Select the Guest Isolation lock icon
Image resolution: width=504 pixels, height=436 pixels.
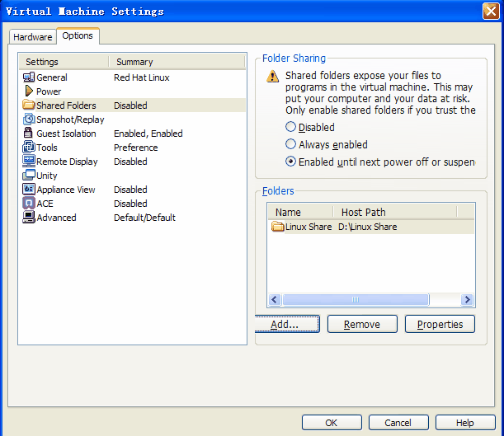click(x=29, y=134)
